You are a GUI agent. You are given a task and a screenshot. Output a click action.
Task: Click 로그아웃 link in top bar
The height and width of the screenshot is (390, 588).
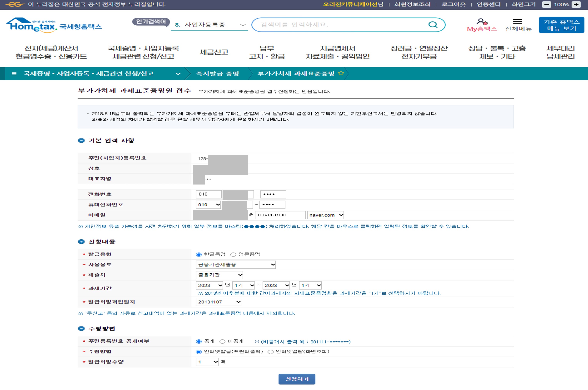pos(453,4)
